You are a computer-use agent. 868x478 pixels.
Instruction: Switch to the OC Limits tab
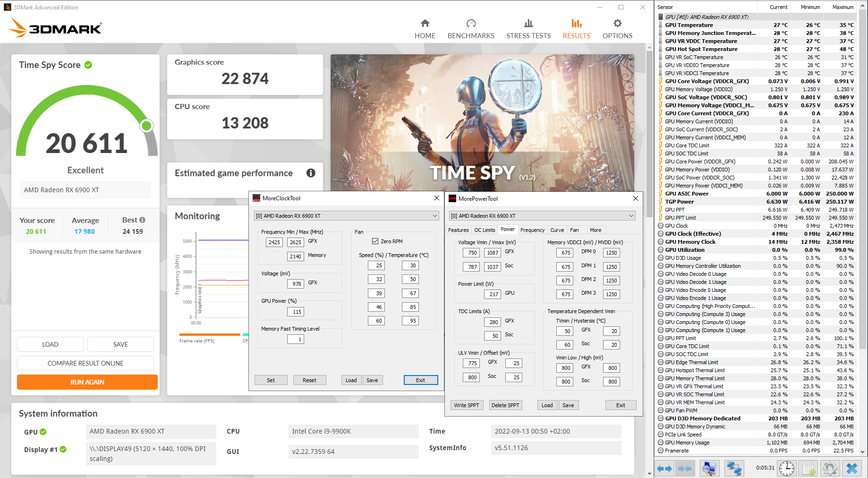click(485, 230)
